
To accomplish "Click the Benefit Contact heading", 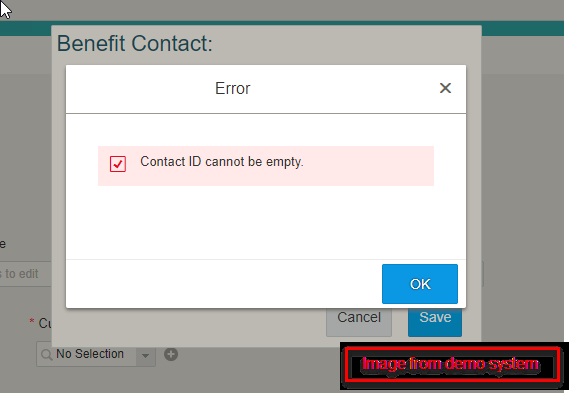I will click(x=135, y=44).
